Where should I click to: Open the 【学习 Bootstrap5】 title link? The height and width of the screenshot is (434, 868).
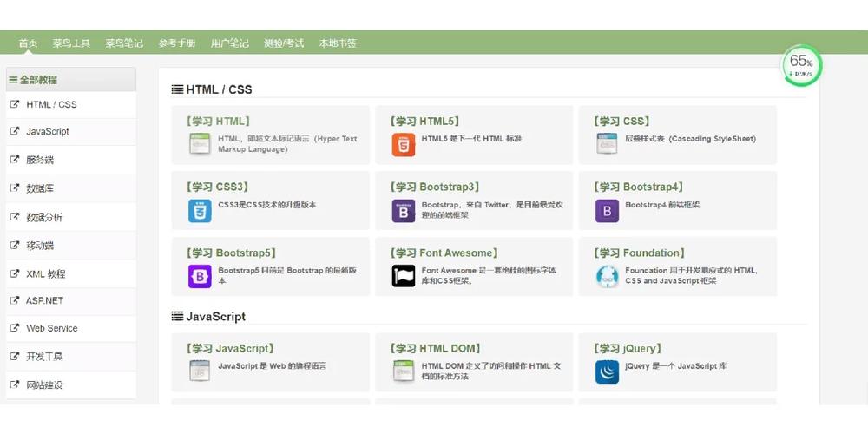pyautogui.click(x=231, y=253)
